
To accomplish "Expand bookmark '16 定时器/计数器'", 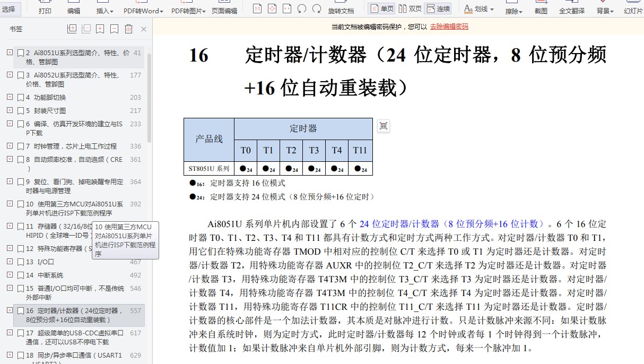I will [10, 310].
